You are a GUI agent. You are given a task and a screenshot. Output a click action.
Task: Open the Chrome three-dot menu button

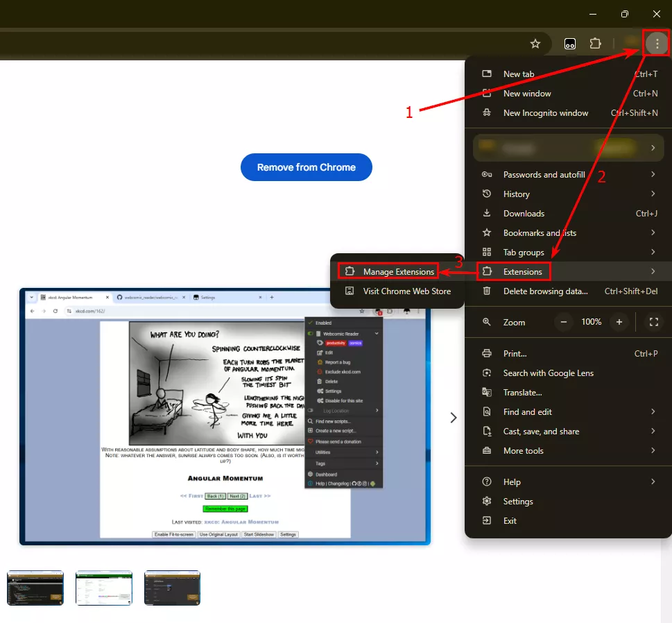point(657,43)
